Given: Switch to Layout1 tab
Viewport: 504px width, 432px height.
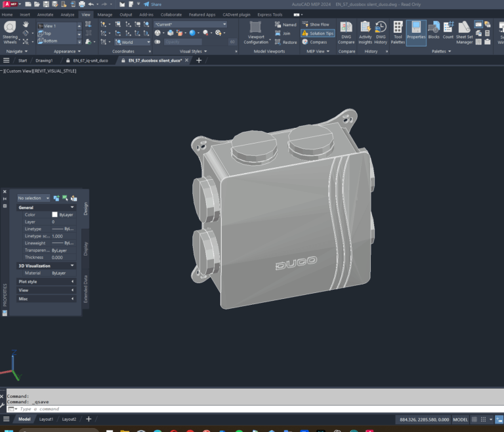Looking at the screenshot, I should coord(46,419).
